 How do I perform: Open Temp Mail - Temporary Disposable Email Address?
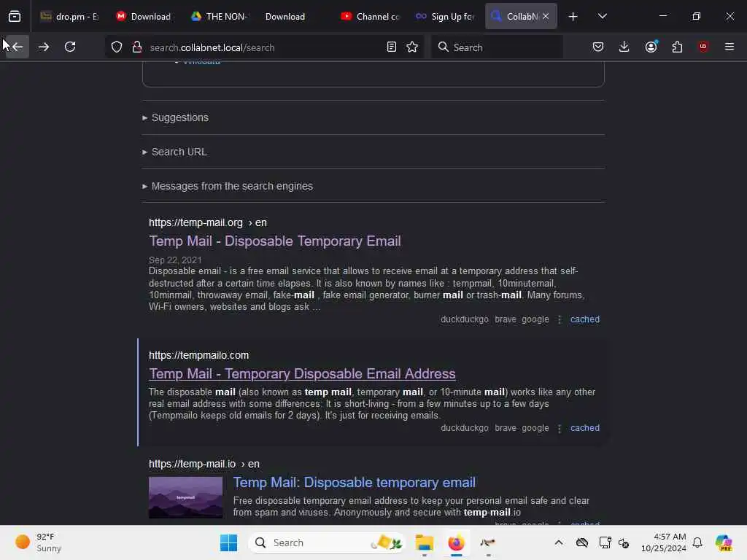pos(302,373)
